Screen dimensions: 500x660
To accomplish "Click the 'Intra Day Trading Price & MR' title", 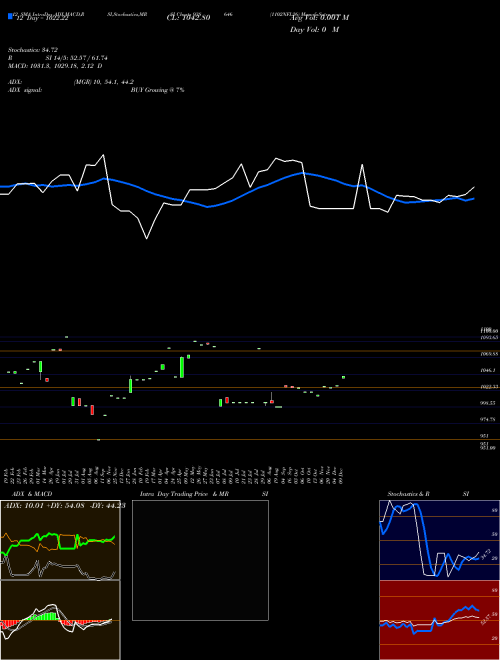I will pyautogui.click(x=184, y=494).
